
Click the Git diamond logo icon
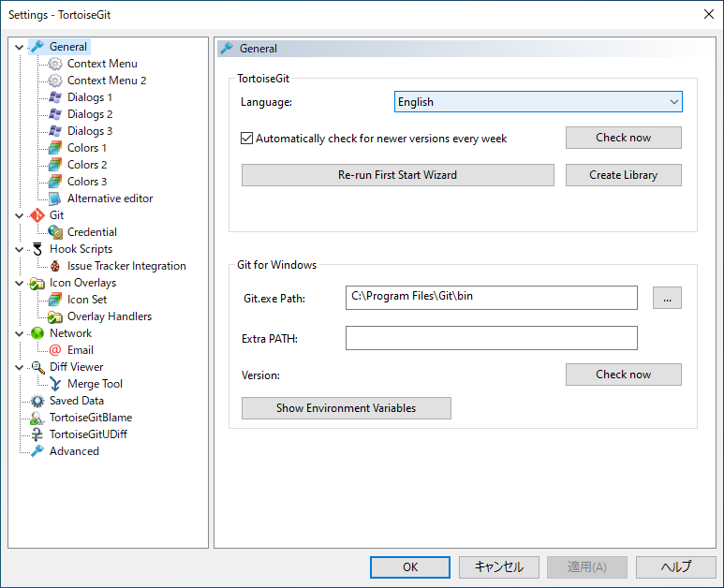[37, 215]
